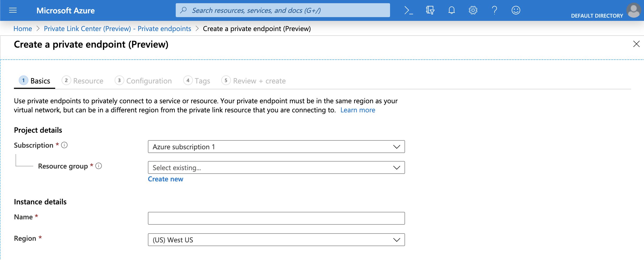Viewport: 644px width, 260px height.
Task: Send feedback via the smiley icon
Action: click(516, 10)
